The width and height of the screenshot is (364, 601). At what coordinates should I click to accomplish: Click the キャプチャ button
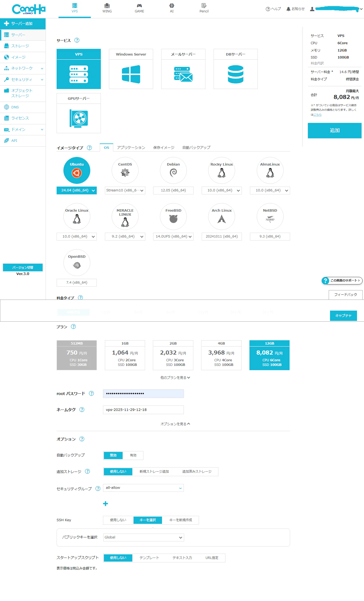click(x=344, y=315)
